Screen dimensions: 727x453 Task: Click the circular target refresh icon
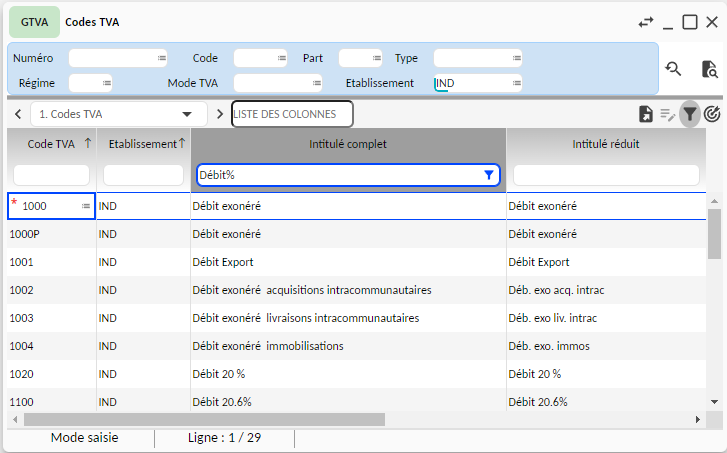(x=712, y=114)
